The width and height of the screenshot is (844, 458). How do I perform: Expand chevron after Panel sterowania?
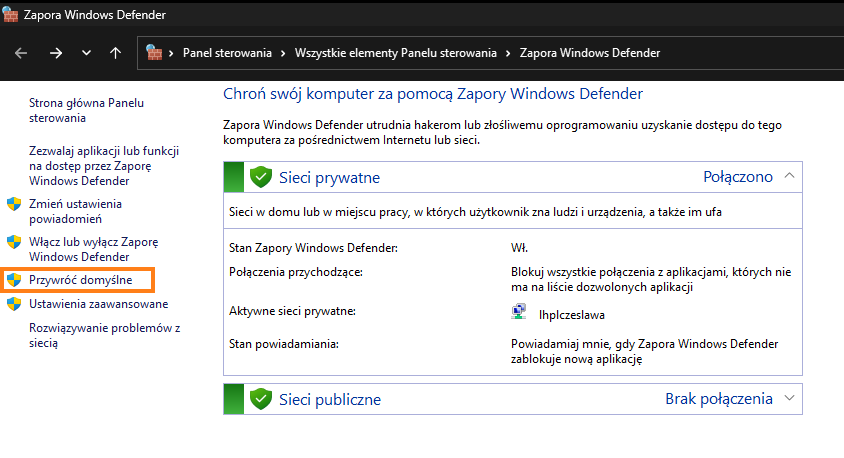coord(283,53)
